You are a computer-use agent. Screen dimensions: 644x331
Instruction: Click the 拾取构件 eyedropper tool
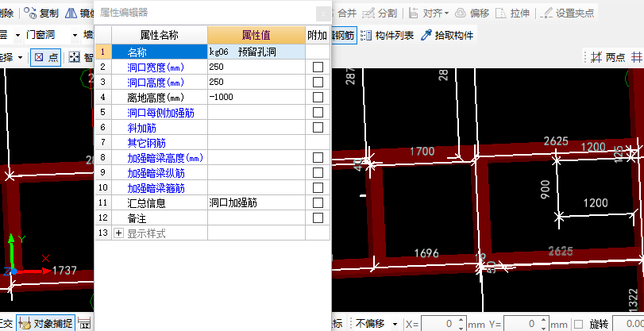coord(447,36)
